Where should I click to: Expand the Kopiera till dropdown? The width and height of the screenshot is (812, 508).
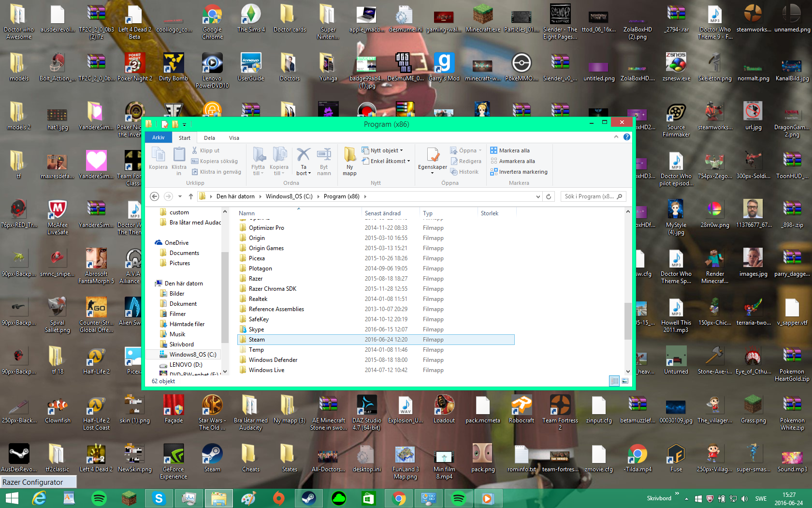click(279, 170)
